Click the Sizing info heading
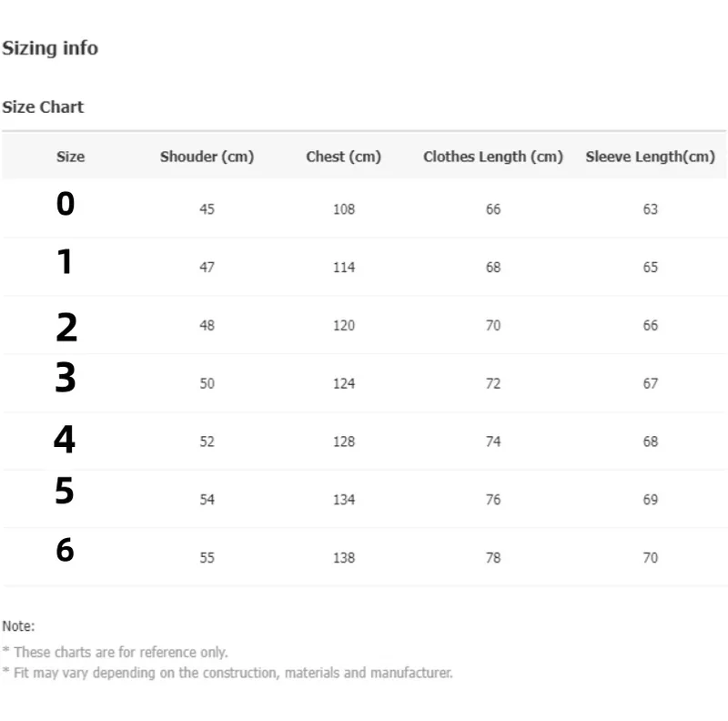The image size is (728, 721). (50, 48)
